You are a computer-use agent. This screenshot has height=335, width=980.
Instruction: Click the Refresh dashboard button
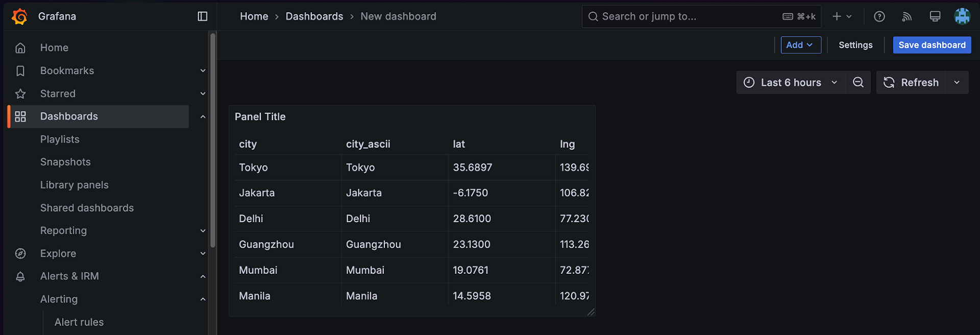pos(911,82)
